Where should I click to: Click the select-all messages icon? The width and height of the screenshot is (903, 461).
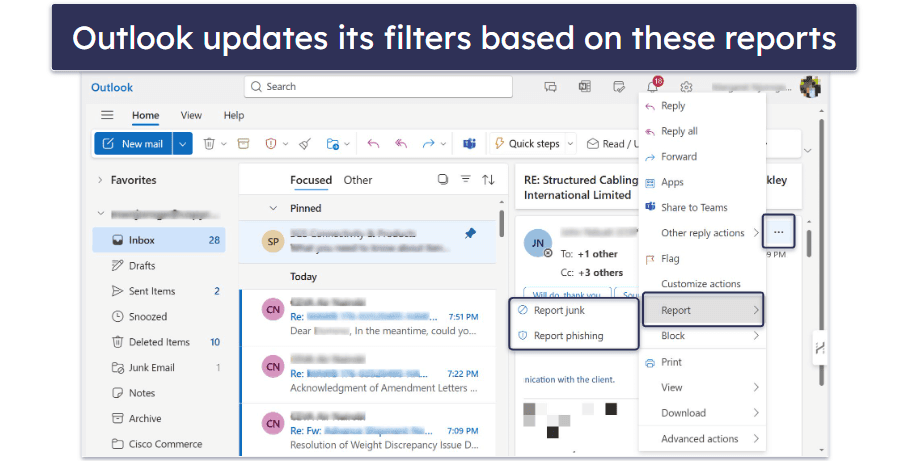pos(442,179)
